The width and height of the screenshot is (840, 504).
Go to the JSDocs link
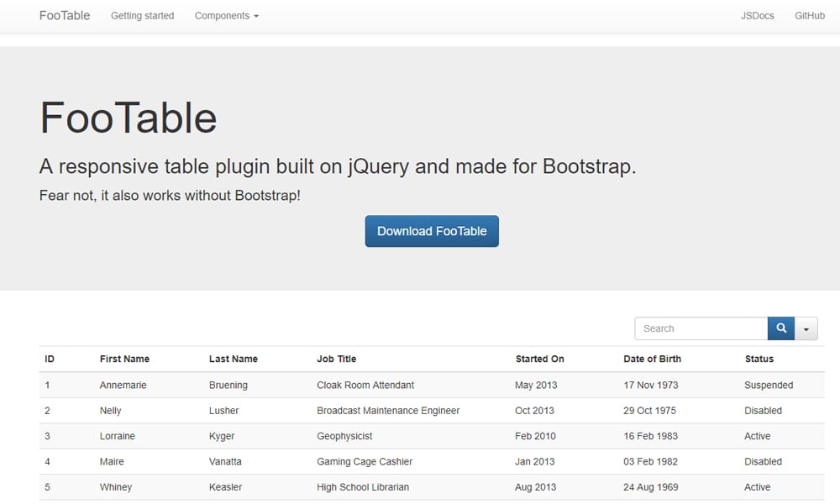757,15
